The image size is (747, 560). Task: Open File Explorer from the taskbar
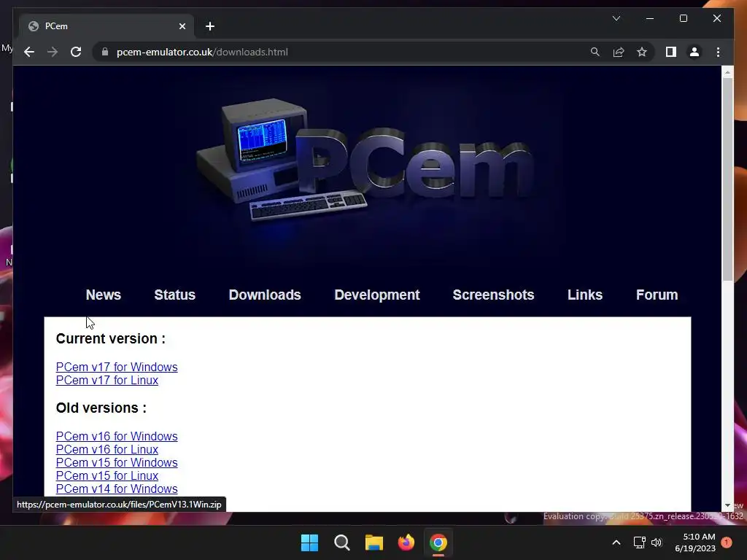(x=374, y=542)
